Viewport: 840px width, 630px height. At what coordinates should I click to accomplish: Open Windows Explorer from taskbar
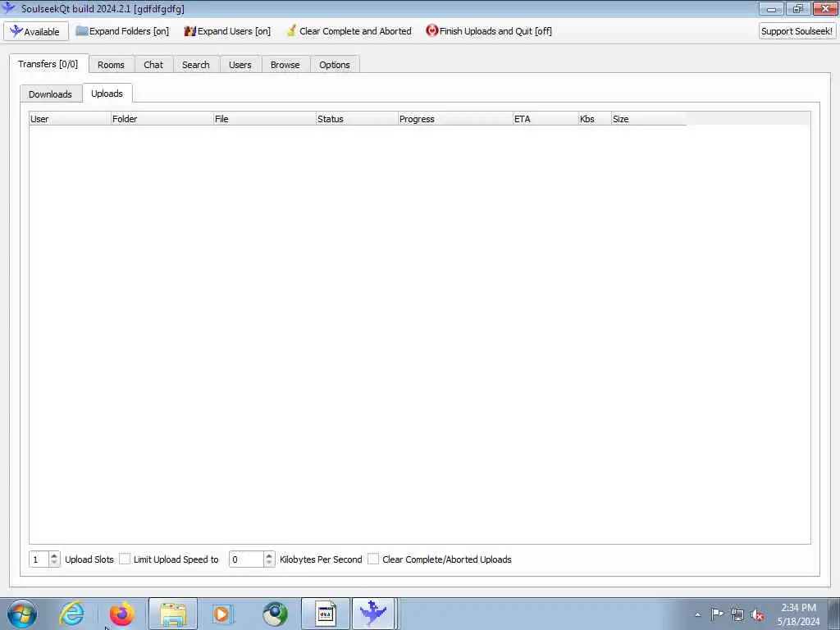click(173, 614)
